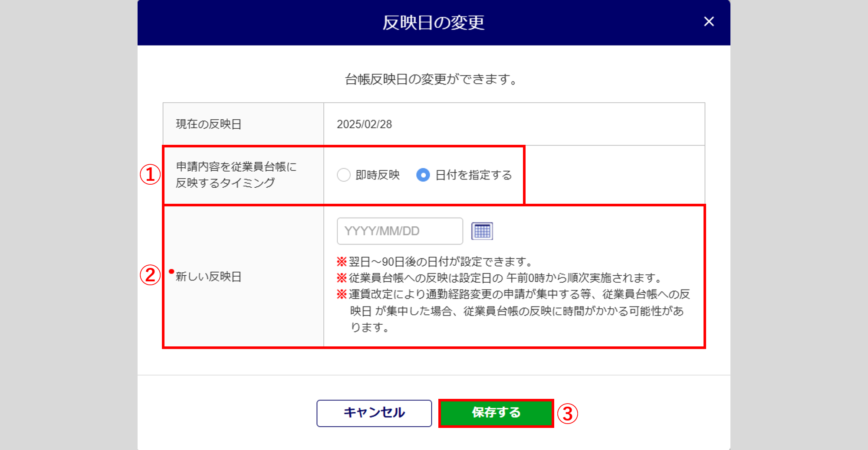868x450 pixels.
Task: Click the 現在の反映日 row label
Action: [208, 124]
